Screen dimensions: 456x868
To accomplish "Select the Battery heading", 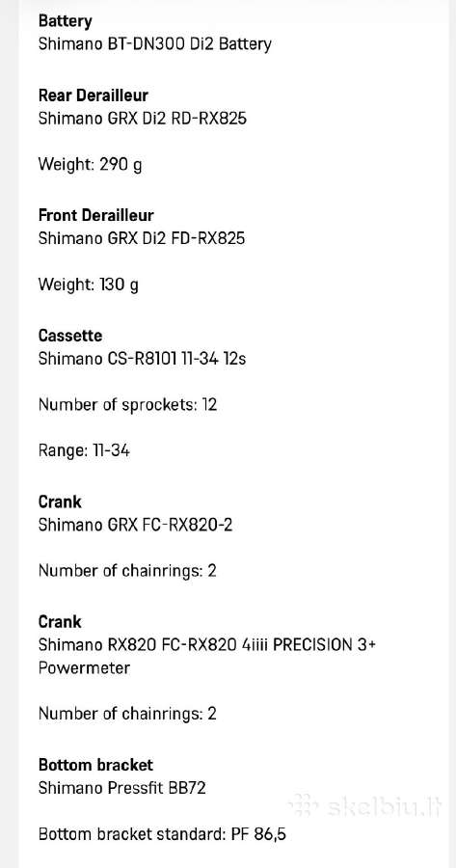I will pos(65,21).
